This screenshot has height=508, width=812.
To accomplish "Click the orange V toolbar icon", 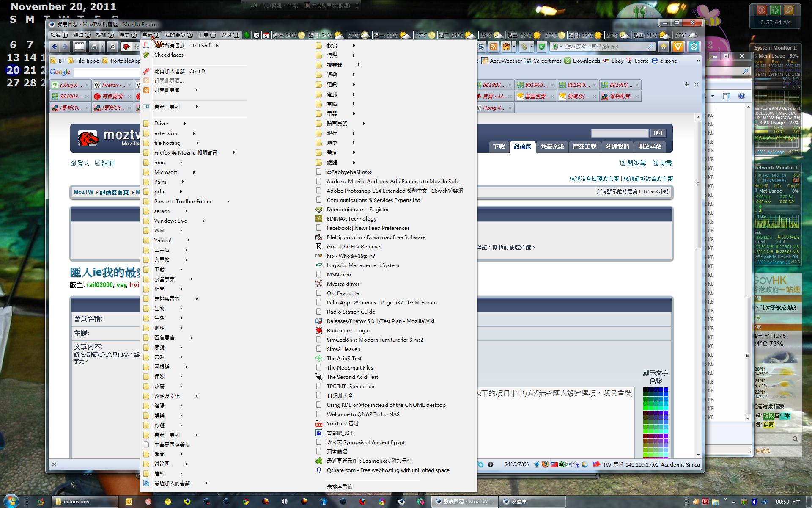I will (x=678, y=47).
